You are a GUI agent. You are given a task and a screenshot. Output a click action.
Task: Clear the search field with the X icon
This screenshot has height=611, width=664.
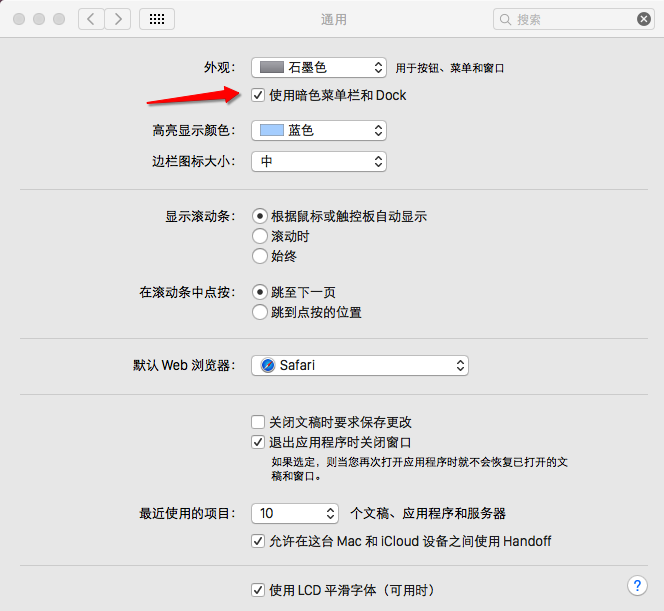pos(644,19)
